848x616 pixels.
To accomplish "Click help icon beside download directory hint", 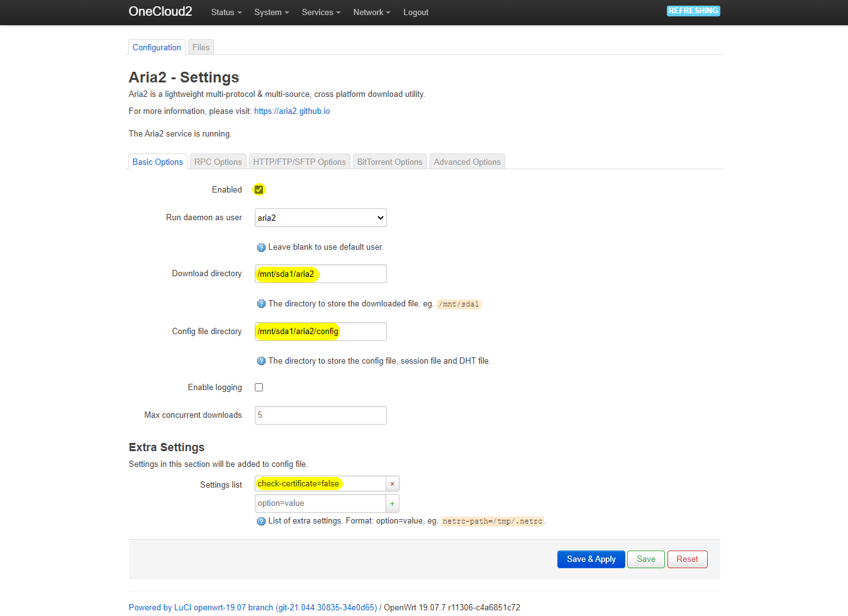I will click(261, 304).
